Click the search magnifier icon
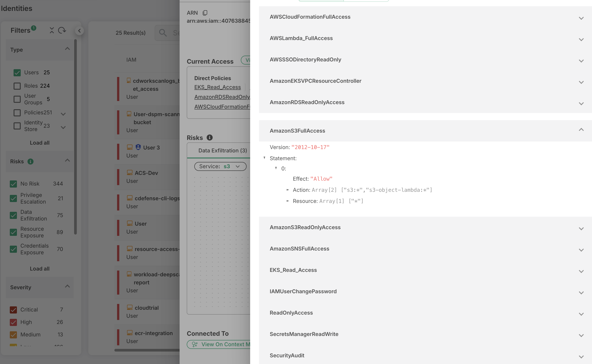 click(x=163, y=33)
